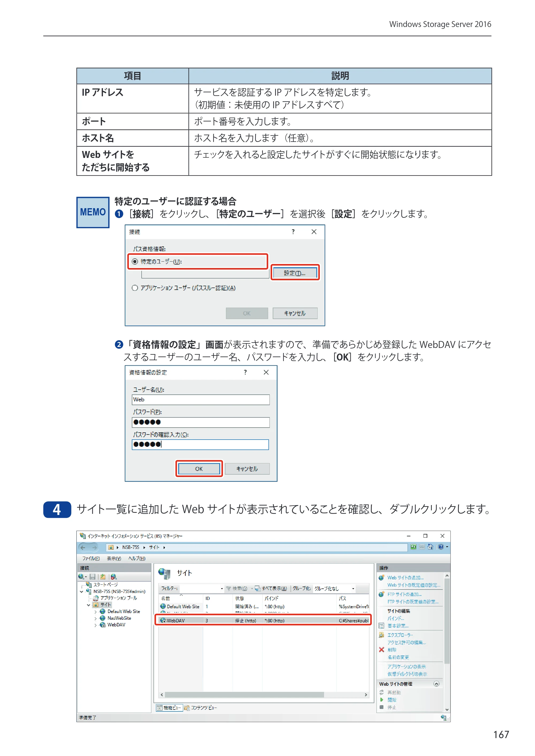The width and height of the screenshot is (535, 756).
Task: Click the パスワード(P) input field
Action: 201,422
